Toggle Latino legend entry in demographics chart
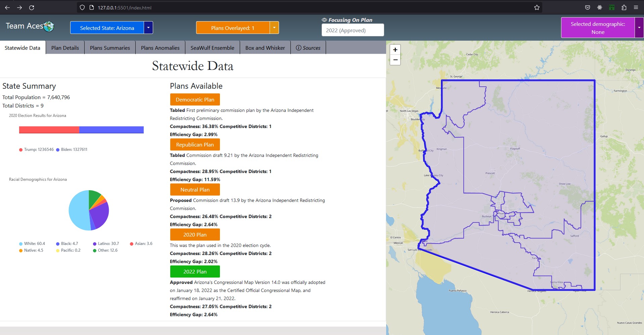Screen dimensions: 644x335 106,244
